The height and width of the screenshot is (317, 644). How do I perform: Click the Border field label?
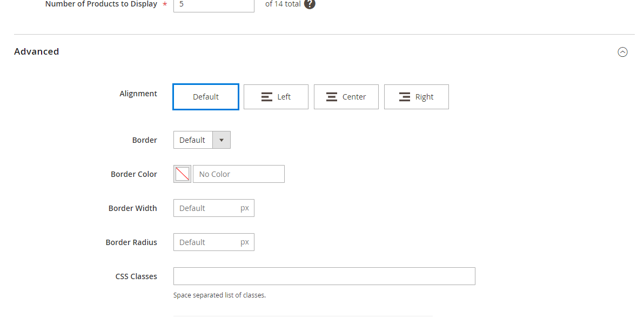[x=145, y=140]
